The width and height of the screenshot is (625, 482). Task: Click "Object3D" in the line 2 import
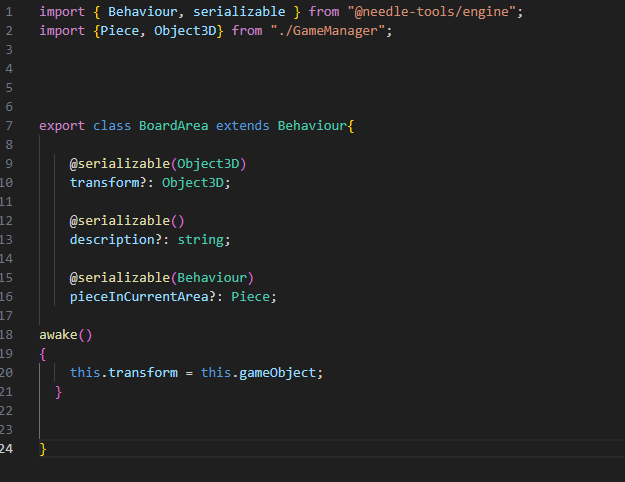[x=185, y=31]
